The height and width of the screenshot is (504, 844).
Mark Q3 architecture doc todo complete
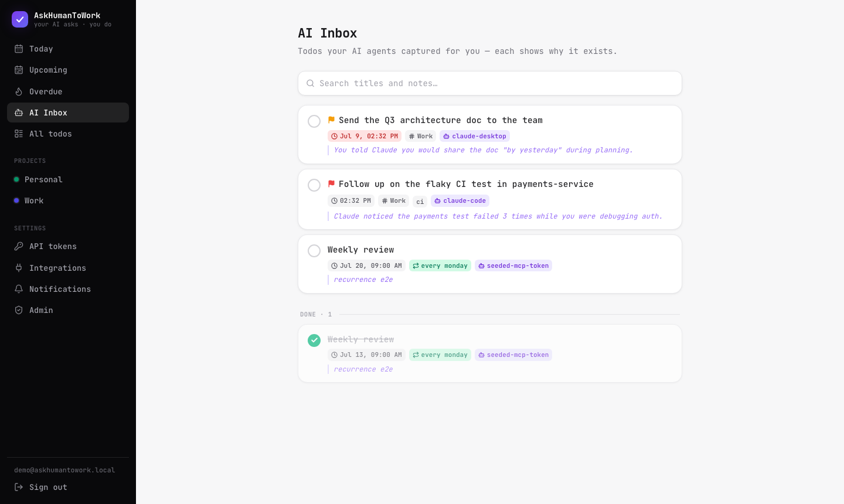(x=314, y=121)
